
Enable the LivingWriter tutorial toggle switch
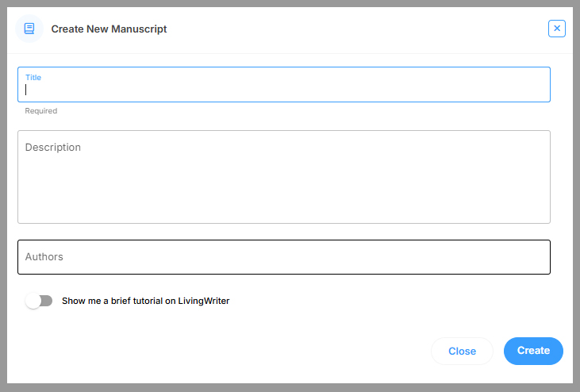click(39, 301)
